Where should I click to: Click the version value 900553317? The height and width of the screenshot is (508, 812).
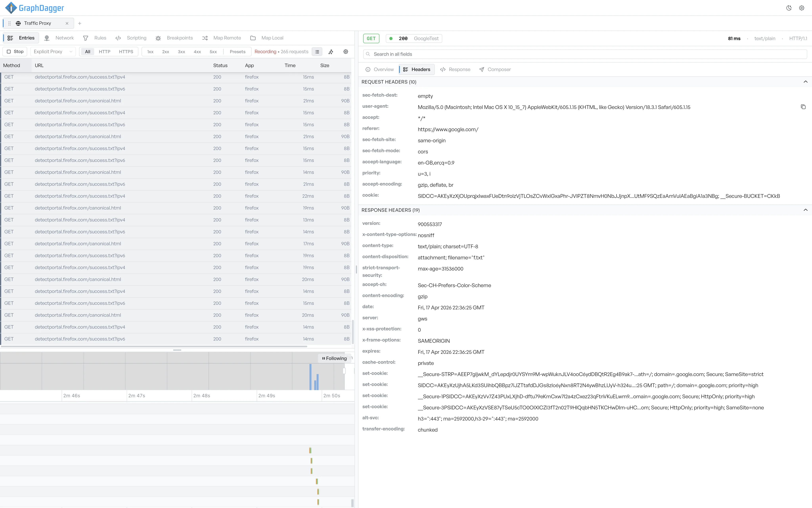(430, 224)
